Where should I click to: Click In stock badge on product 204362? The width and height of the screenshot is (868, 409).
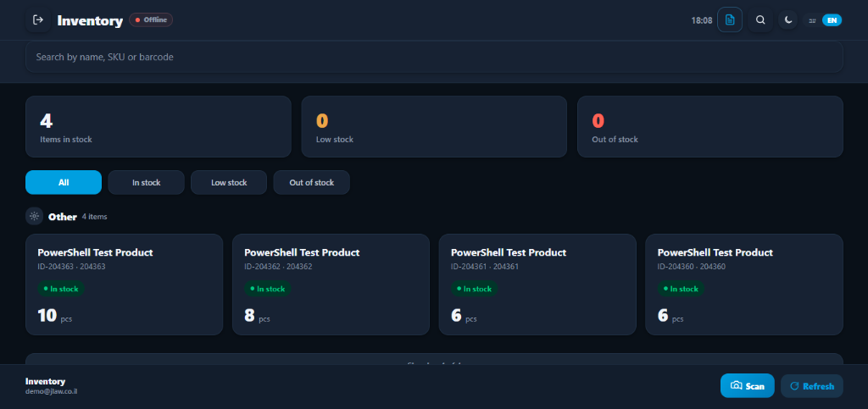click(x=267, y=289)
